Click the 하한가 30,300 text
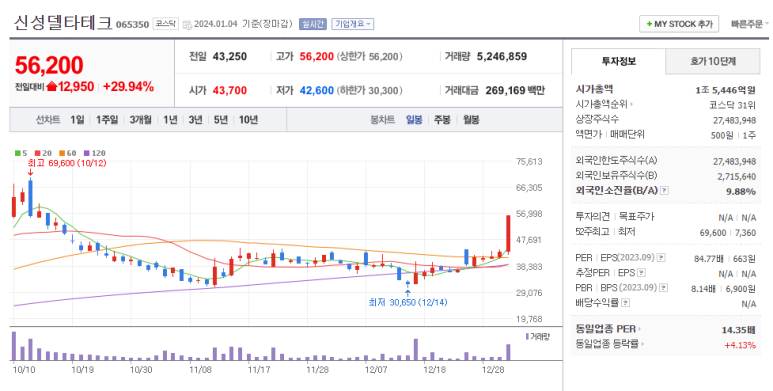This screenshot has width=773, height=391. (369, 91)
